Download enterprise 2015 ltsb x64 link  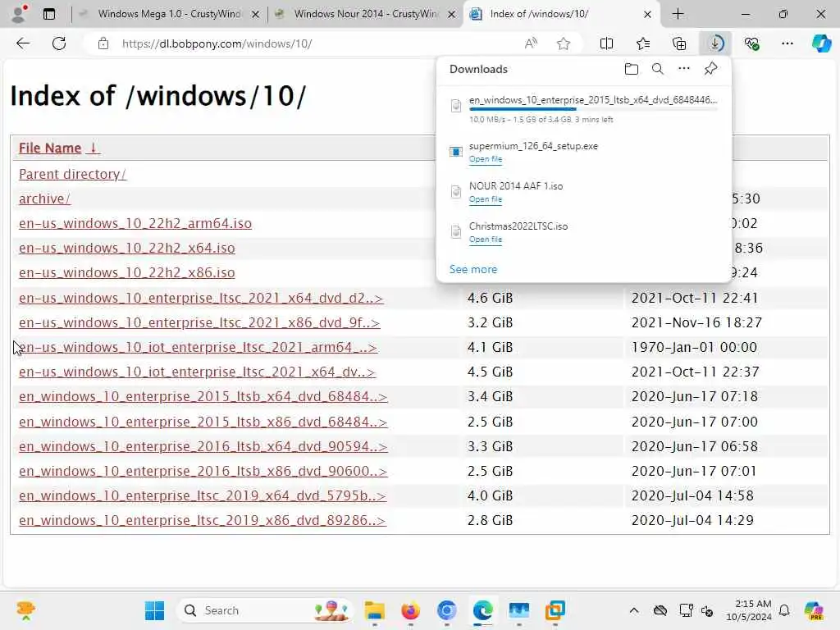[203, 396]
